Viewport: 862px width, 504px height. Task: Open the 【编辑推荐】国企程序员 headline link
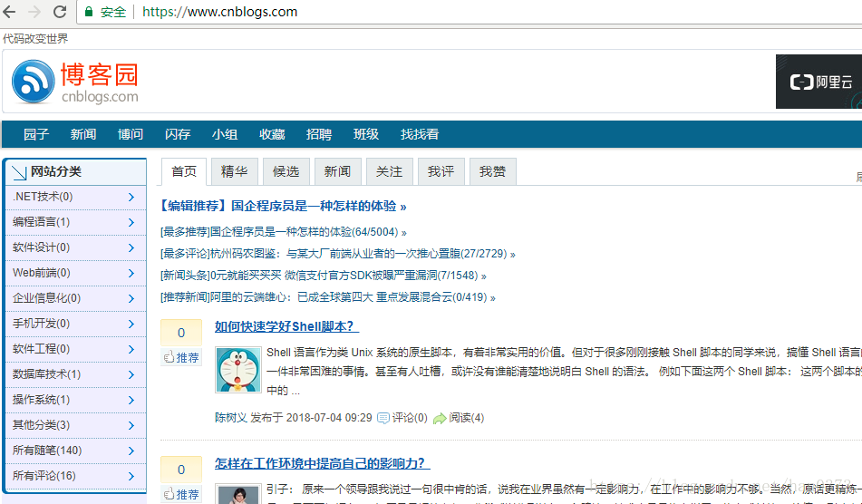click(283, 207)
